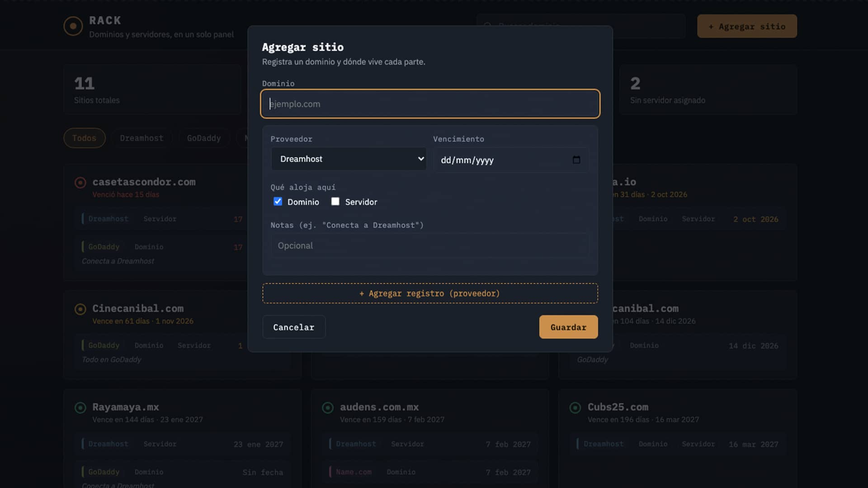The height and width of the screenshot is (488, 868).
Task: Click the status icon next to Cinecanibal.com
Action: point(80,309)
